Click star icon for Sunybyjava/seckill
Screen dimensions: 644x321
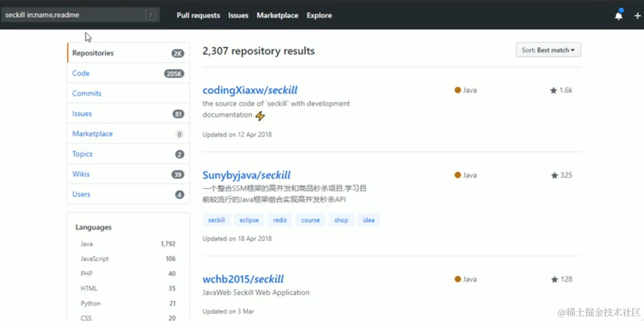tap(554, 176)
